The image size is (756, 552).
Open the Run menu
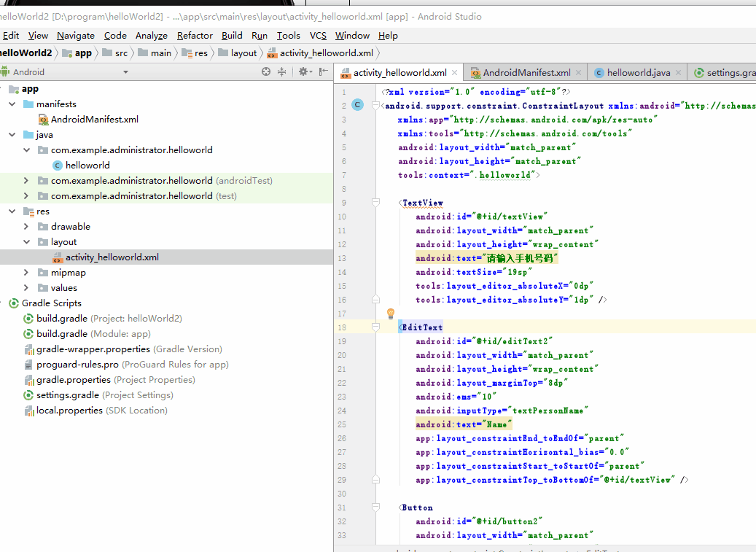point(260,36)
